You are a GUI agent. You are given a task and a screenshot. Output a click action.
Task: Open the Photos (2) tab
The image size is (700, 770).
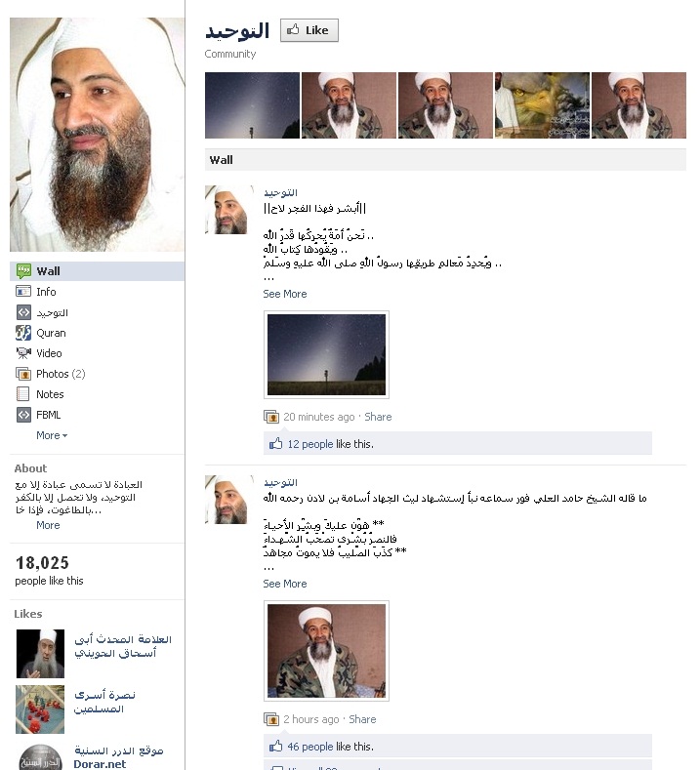click(61, 374)
